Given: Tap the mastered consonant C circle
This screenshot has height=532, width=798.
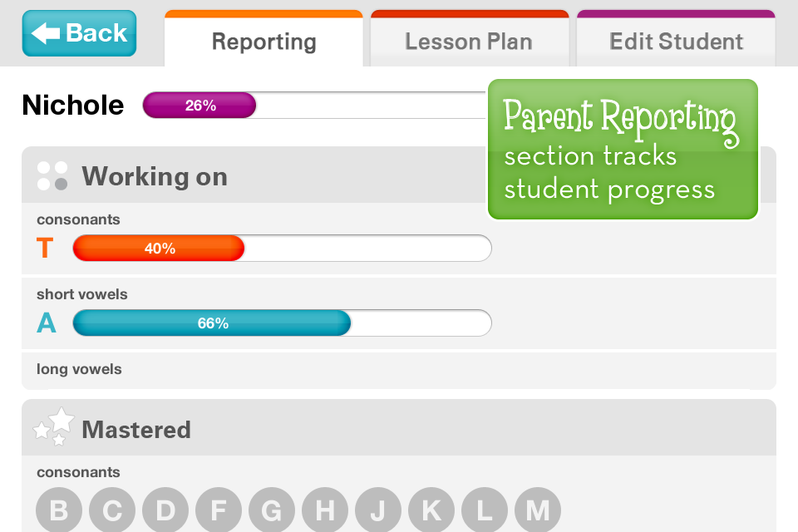Looking at the screenshot, I should (x=112, y=510).
